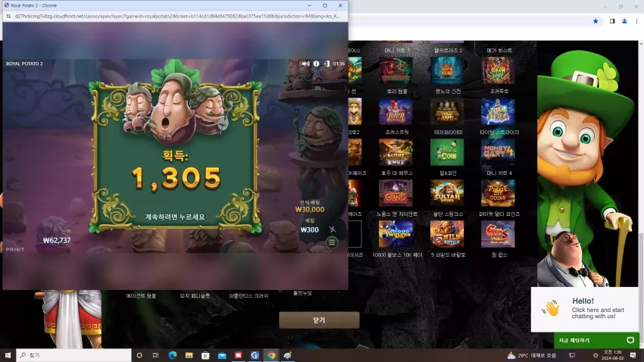Click the 술탄 스핀즈 game label

(x=448, y=214)
